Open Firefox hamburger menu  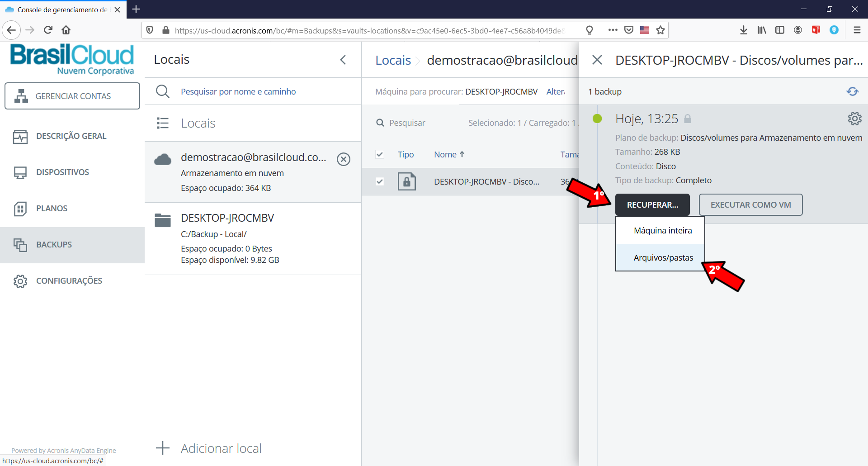(857, 30)
